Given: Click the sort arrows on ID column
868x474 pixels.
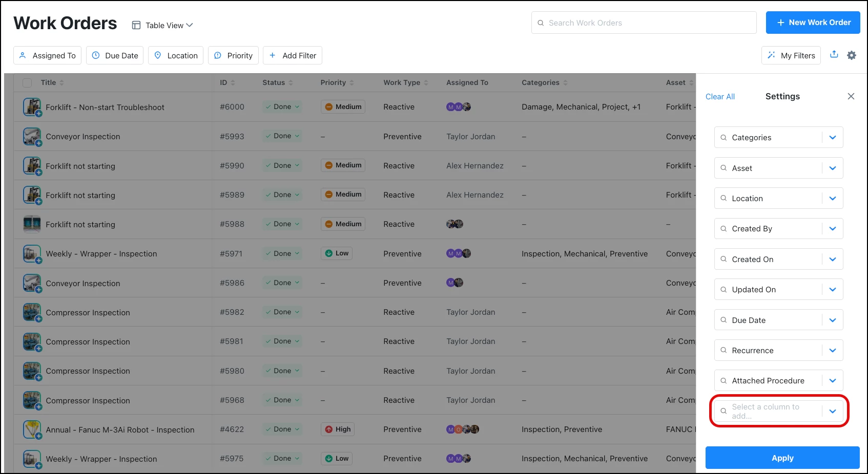Looking at the screenshot, I should [x=233, y=82].
